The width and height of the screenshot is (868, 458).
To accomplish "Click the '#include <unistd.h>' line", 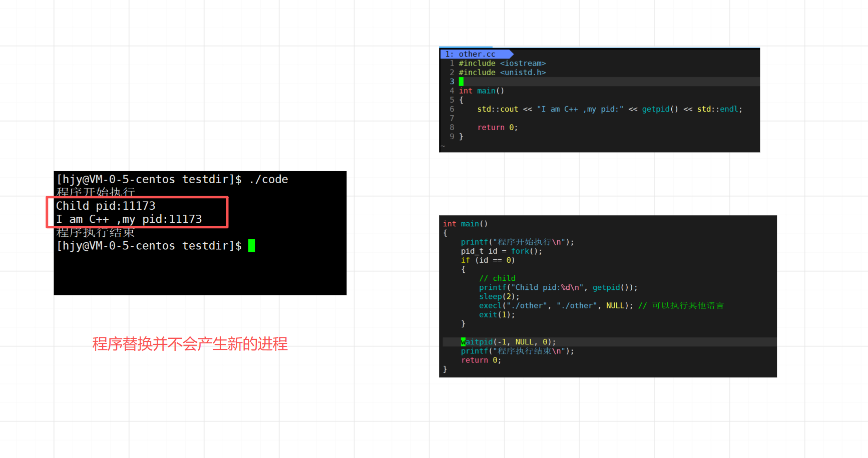I will pyautogui.click(x=502, y=73).
